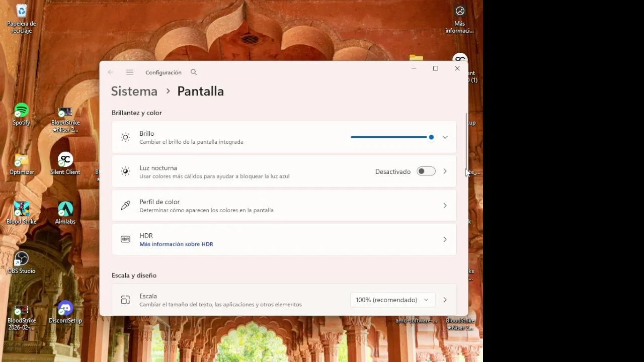Screen dimensions: 644x362
Task: Click the Pantalla page title
Action: (200, 91)
